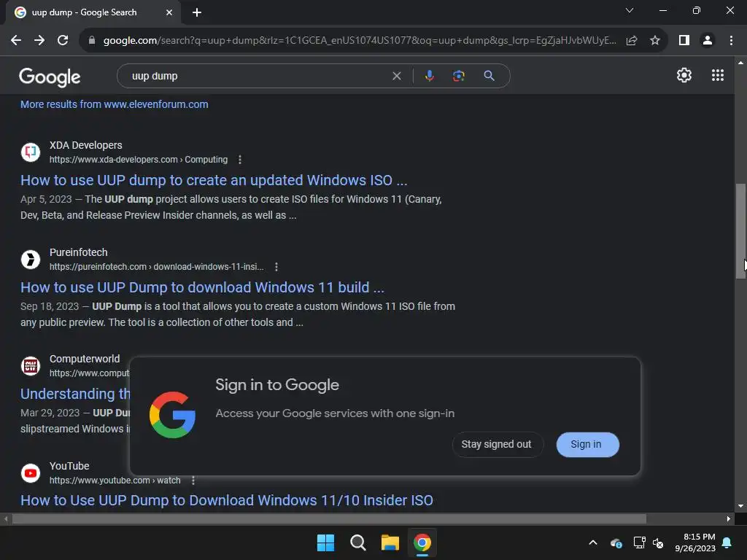The image size is (747, 560).
Task: Open the Chrome side panel
Action: (x=684, y=41)
